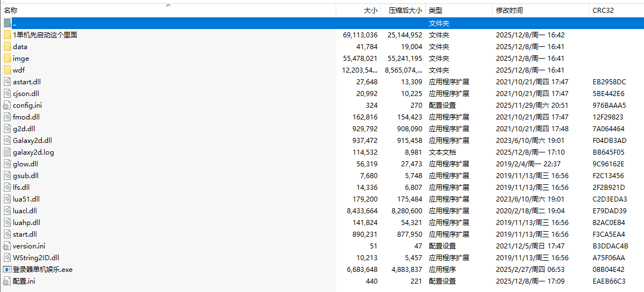
Task: Select the file name g2d.dll
Action: pos(24,128)
